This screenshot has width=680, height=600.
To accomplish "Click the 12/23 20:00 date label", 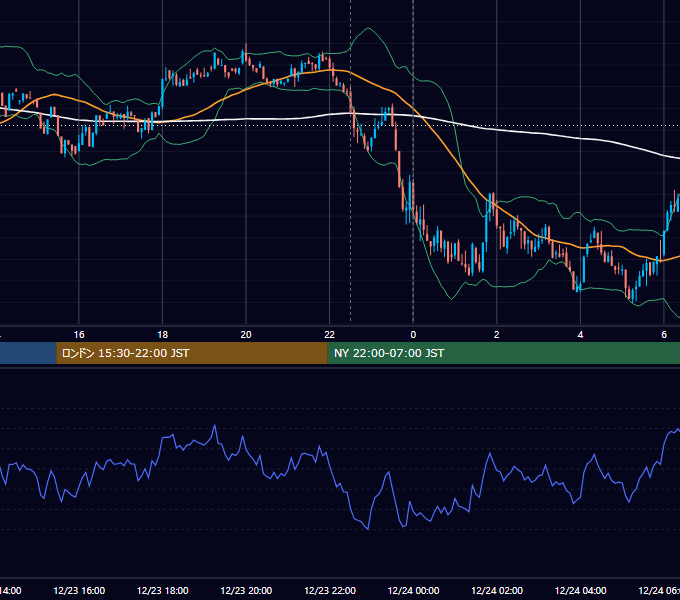I will point(246,590).
